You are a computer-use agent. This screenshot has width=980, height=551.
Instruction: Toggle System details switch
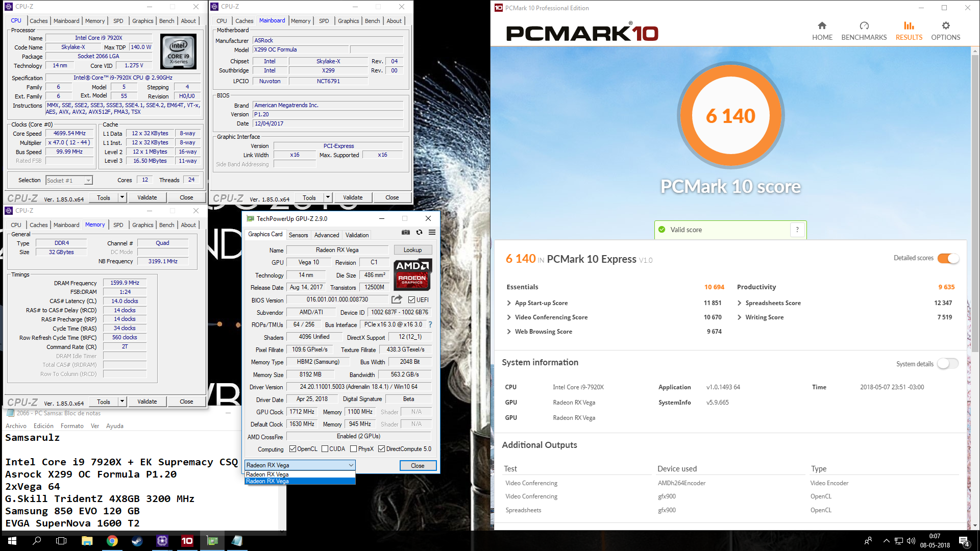click(948, 363)
